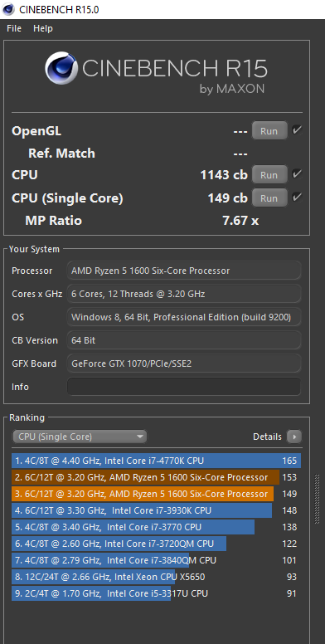Viewport: 325px width, 644px height.
Task: Open the File menu
Action: click(x=14, y=28)
